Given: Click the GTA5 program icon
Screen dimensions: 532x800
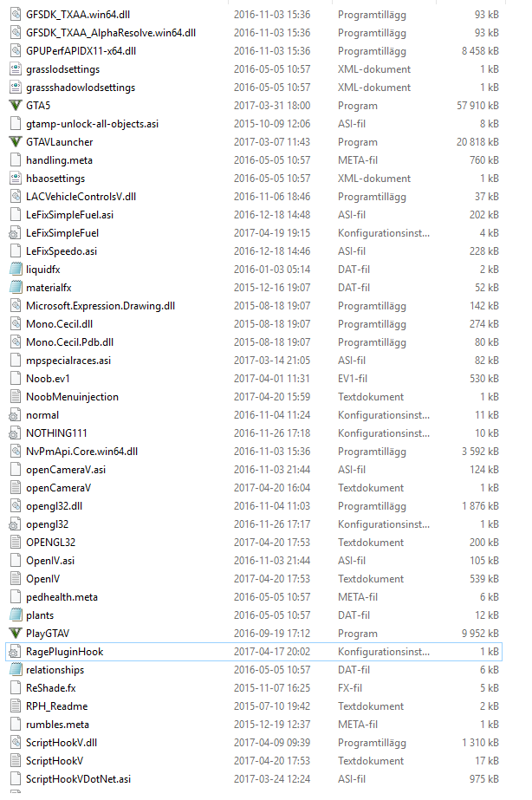Looking at the screenshot, I should click(x=16, y=106).
